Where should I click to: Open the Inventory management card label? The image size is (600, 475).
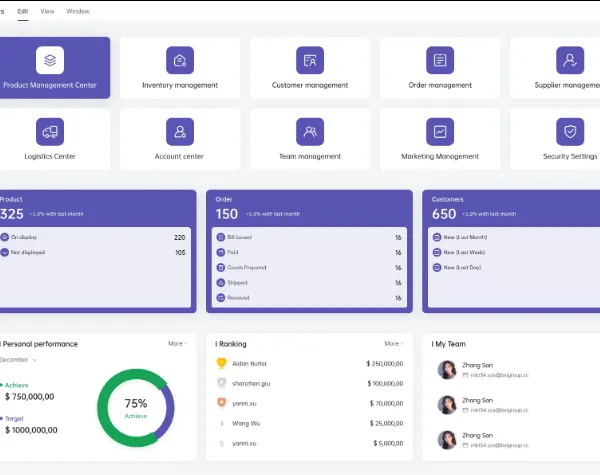(180, 85)
